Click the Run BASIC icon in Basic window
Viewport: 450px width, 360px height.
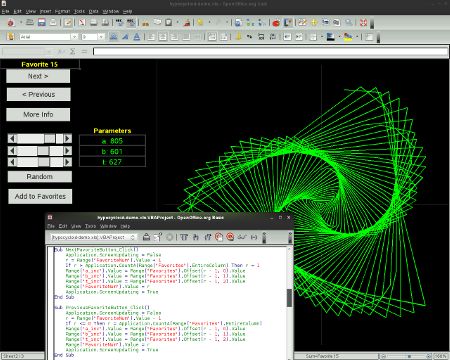point(158,237)
